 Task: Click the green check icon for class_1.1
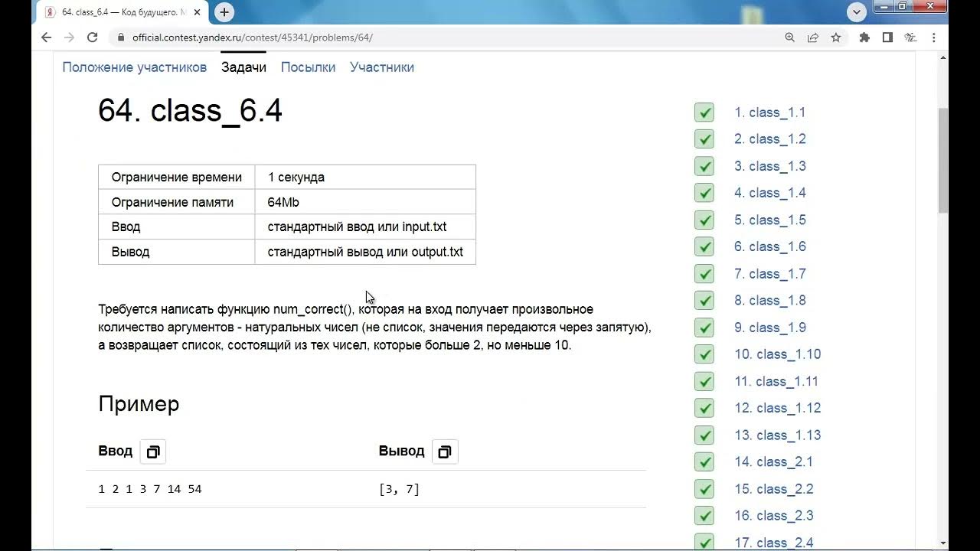[704, 112]
